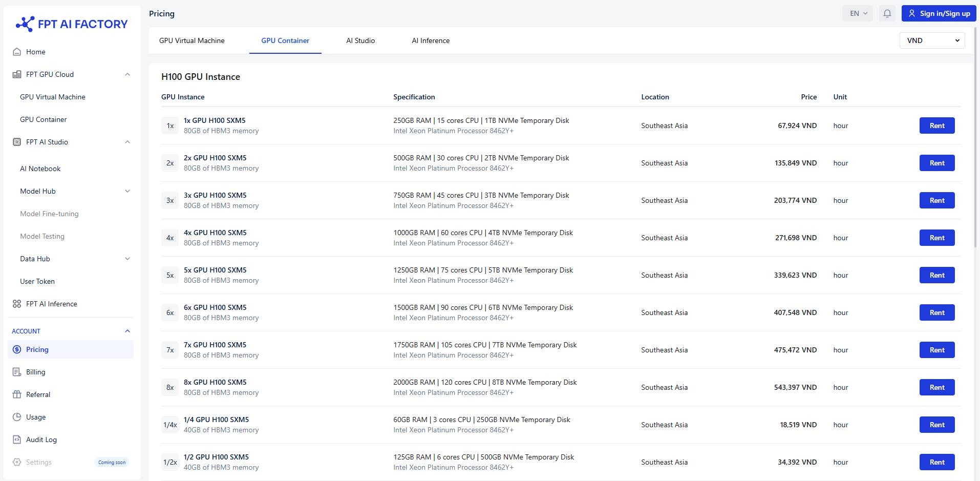Screen dimensions: 980x481
Task: Open Model Fine-tuning in sidebar
Action: (x=49, y=214)
